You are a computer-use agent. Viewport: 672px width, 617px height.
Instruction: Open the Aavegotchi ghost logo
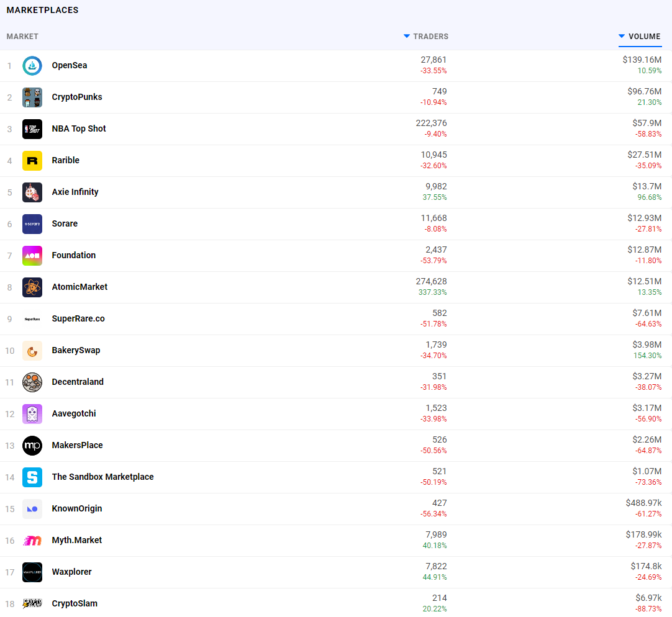32,414
